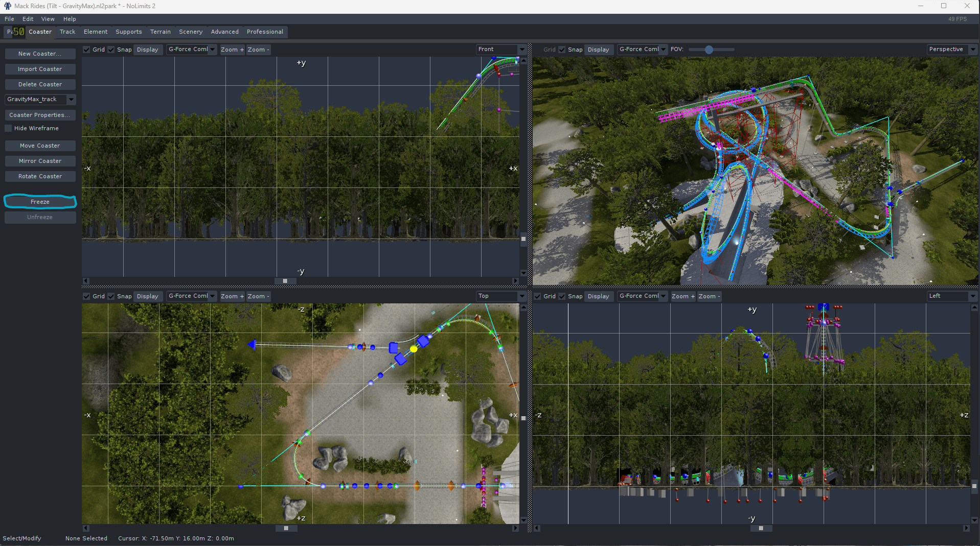Click Zoom - in the Top view toolbar
This screenshot has height=546, width=980.
(258, 296)
